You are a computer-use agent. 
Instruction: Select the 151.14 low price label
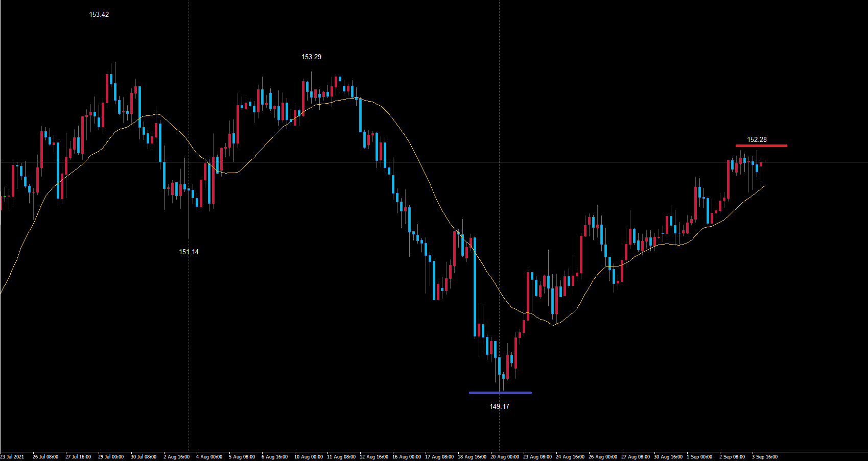pyautogui.click(x=189, y=252)
